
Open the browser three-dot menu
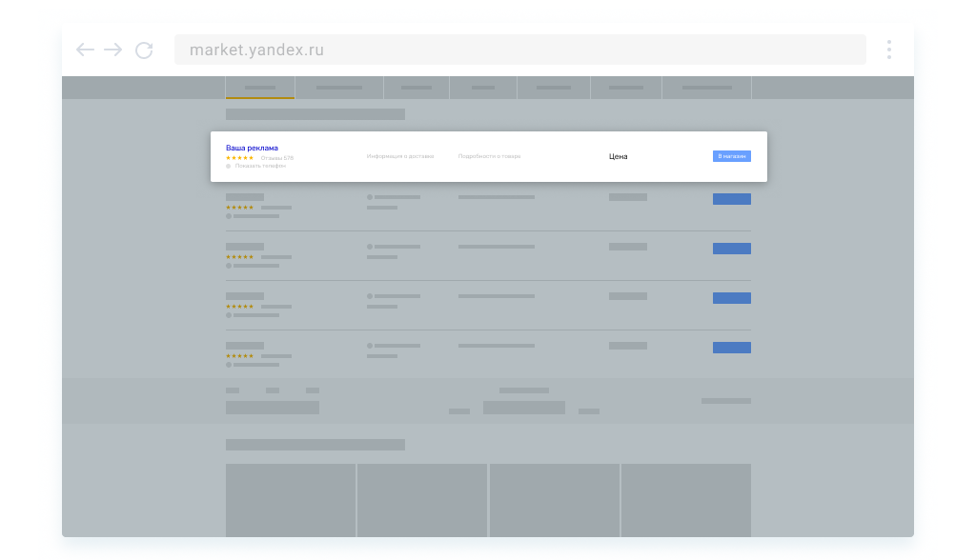[888, 50]
